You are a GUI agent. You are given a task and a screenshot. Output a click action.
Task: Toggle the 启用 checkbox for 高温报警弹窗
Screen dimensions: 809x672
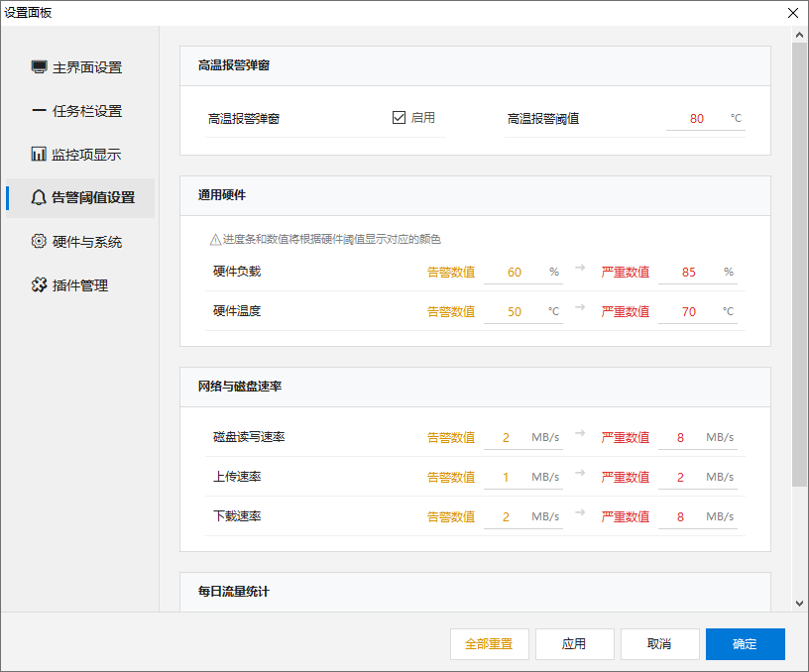397,116
